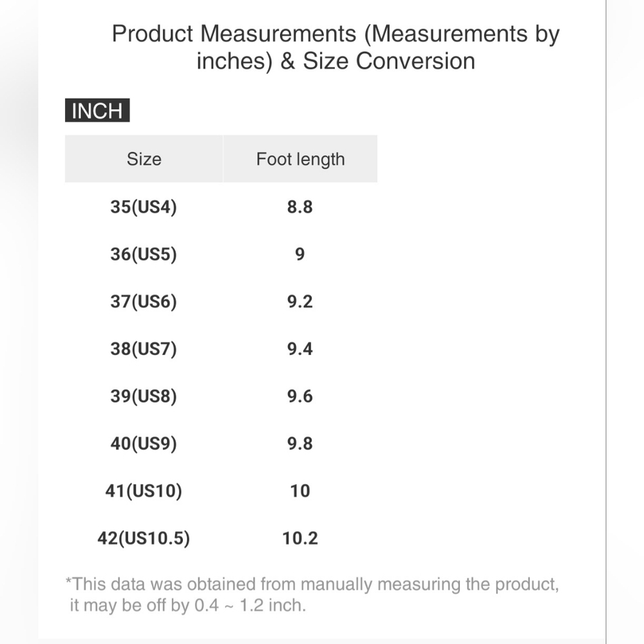644x644 pixels.
Task: Select the 40(US9) size row
Action: (x=143, y=444)
